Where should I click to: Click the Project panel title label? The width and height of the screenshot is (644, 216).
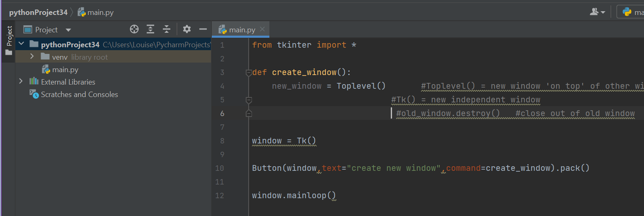46,30
